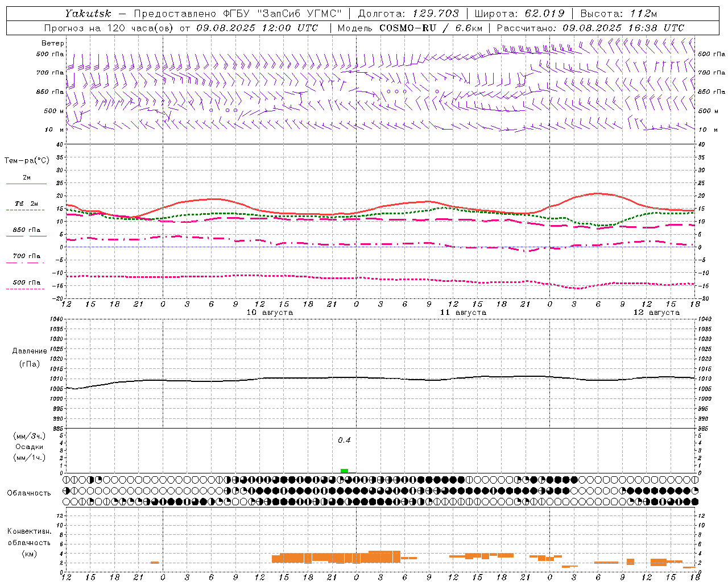Viewport: 728px width, 582px height.
Task: Select the Давление pressure chart label
Action: click(x=30, y=351)
